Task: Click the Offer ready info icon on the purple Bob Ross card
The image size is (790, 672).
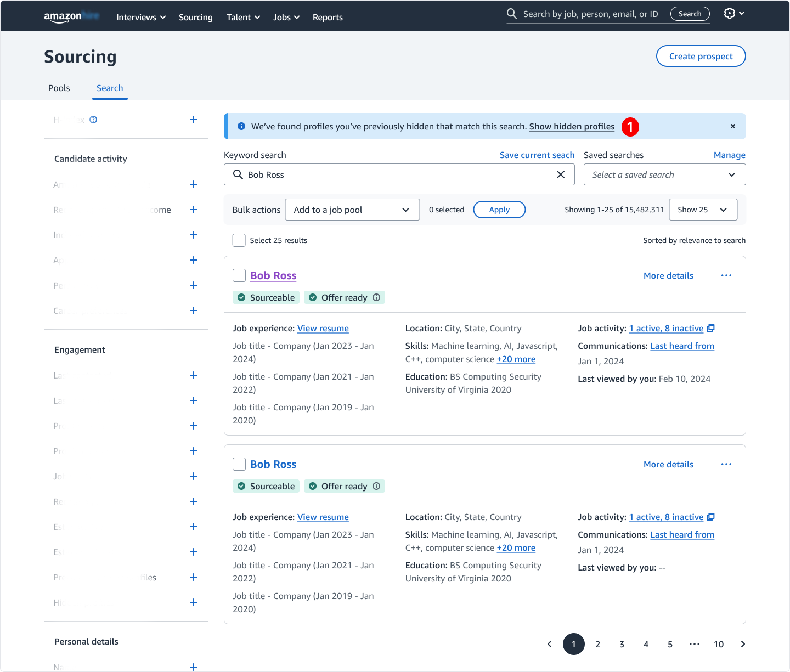Action: click(376, 297)
